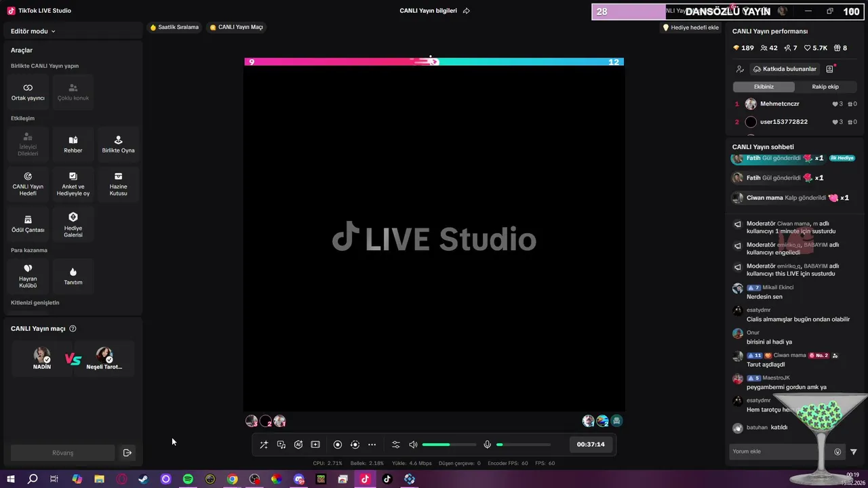Open the three-dots more options menu
Viewport: 868px width, 488px height.
[x=372, y=445]
